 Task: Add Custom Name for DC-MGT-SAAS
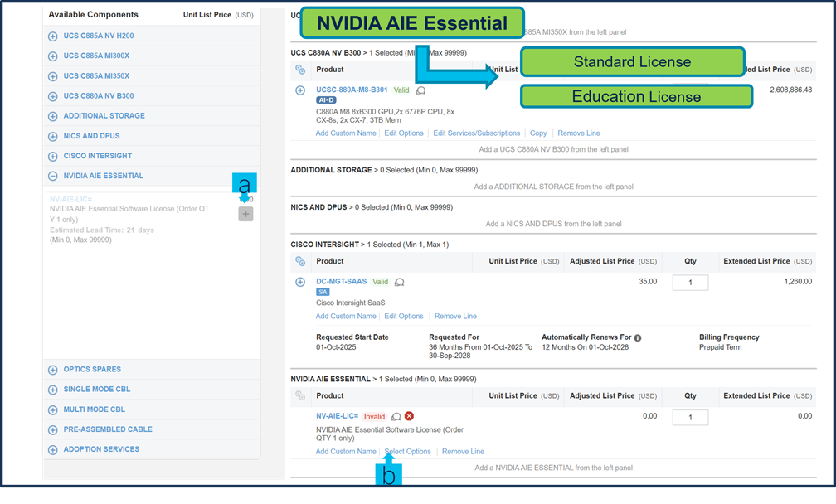pyautogui.click(x=346, y=317)
